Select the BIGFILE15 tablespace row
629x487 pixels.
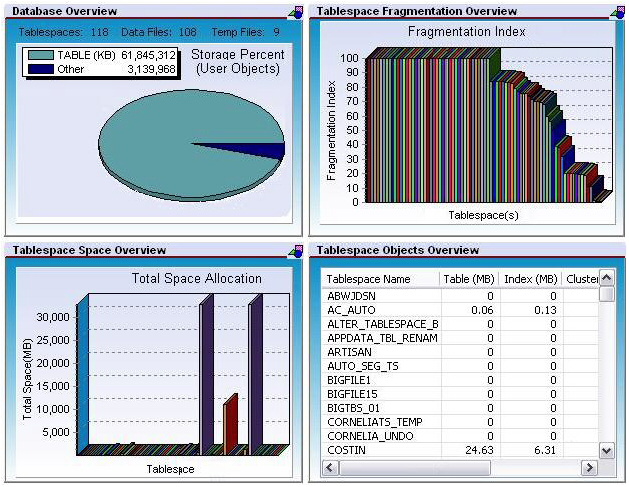click(x=461, y=394)
